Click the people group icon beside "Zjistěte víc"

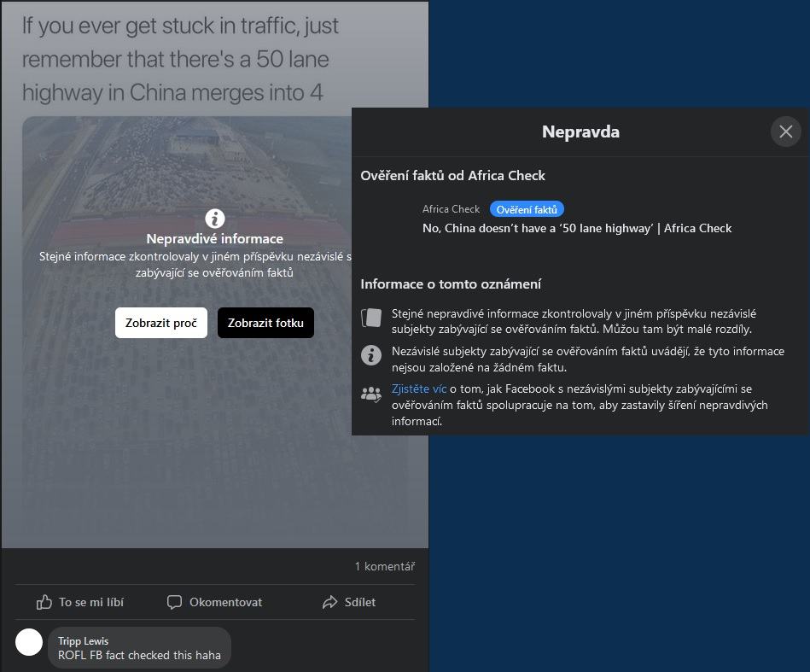click(371, 394)
